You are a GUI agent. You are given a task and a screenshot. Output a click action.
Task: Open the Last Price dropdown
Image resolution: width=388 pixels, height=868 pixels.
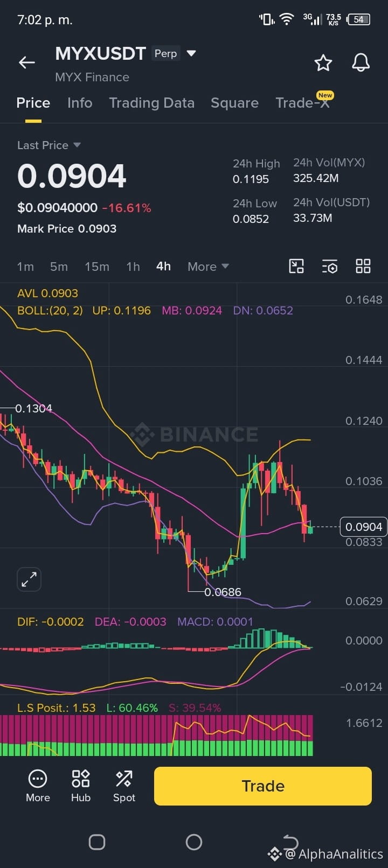[48, 145]
